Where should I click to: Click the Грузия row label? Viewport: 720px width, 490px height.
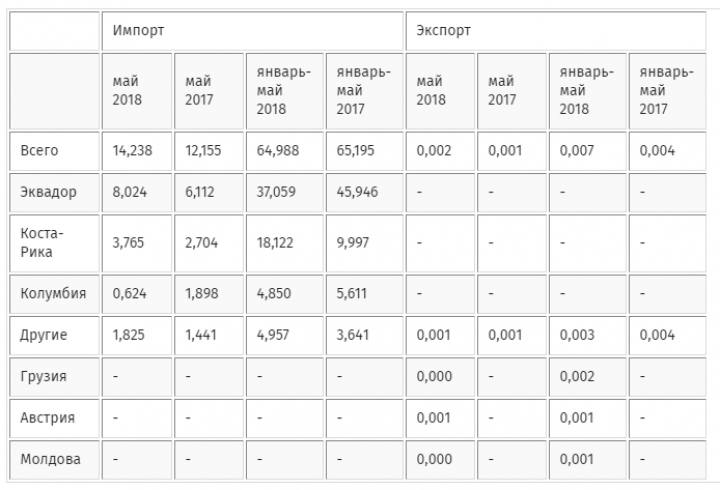click(x=55, y=376)
